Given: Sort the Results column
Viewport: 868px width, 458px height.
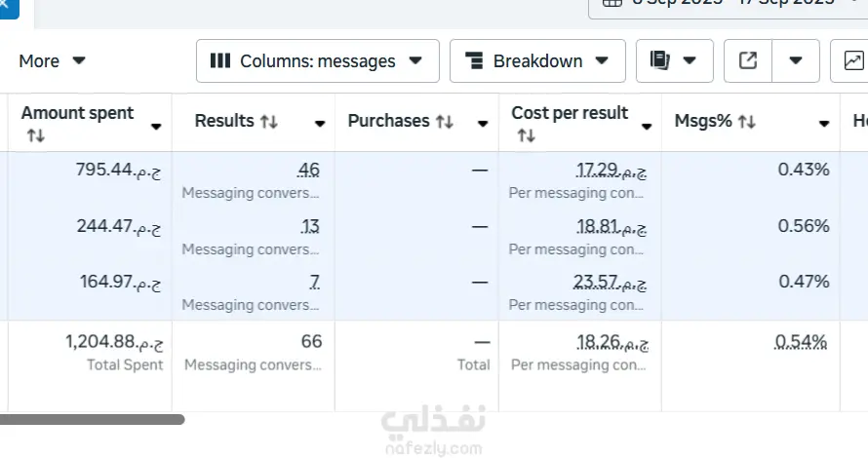Looking at the screenshot, I should click(x=269, y=122).
